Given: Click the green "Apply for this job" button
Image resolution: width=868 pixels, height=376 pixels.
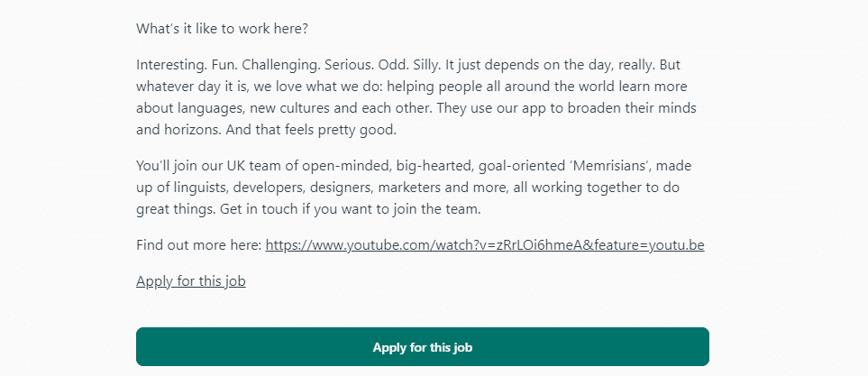Looking at the screenshot, I should [x=423, y=346].
